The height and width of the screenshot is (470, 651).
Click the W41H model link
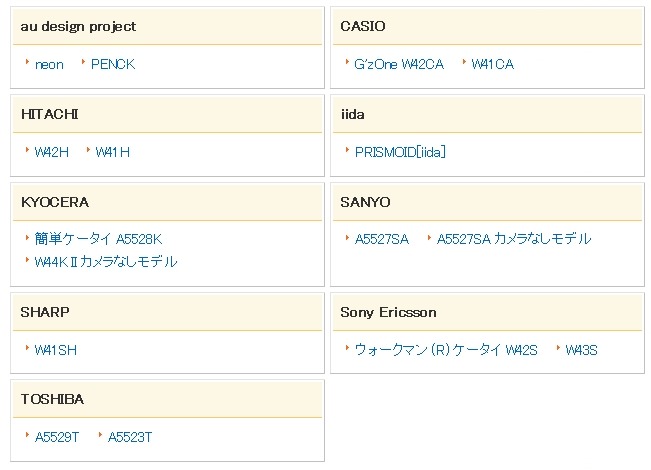pos(112,152)
